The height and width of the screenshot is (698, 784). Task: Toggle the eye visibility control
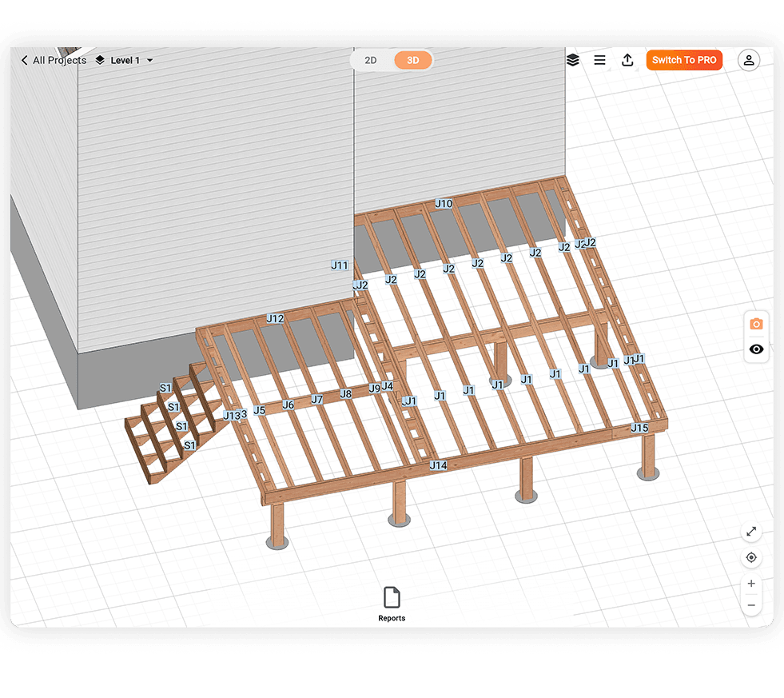click(x=756, y=349)
